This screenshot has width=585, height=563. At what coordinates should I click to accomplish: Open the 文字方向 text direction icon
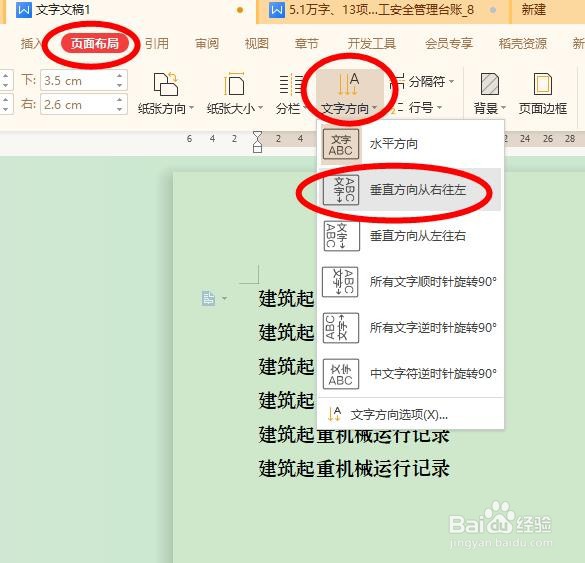click(x=348, y=84)
